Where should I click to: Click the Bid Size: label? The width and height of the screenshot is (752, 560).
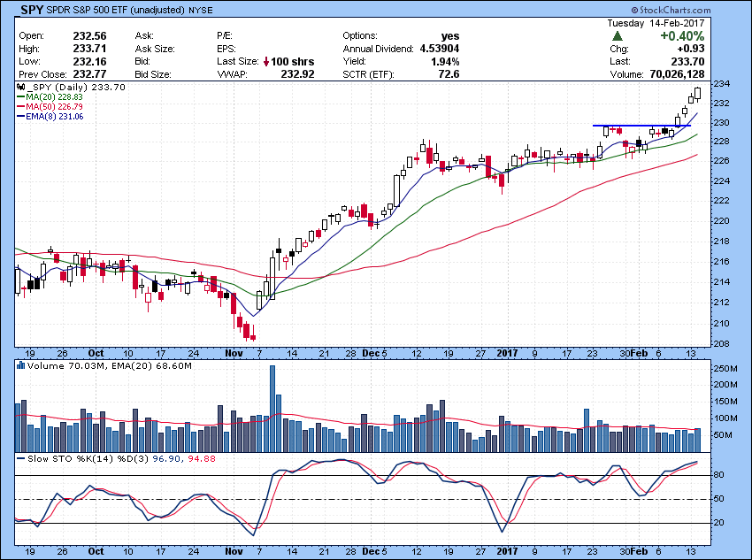pyautogui.click(x=152, y=75)
